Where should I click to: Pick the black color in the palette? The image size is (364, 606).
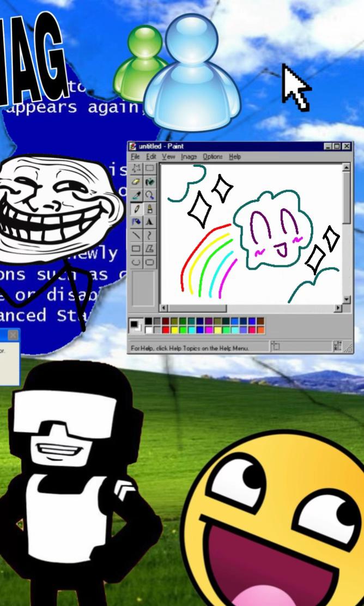coord(148,321)
